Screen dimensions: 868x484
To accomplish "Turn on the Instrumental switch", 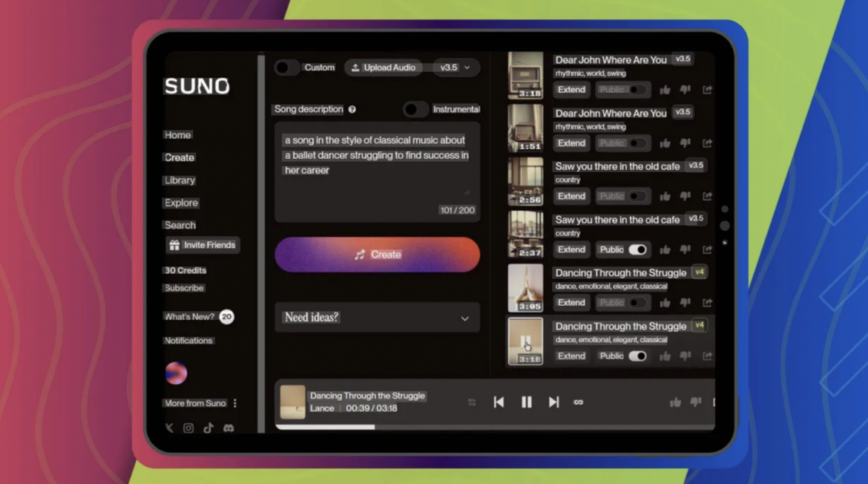I will (x=415, y=110).
